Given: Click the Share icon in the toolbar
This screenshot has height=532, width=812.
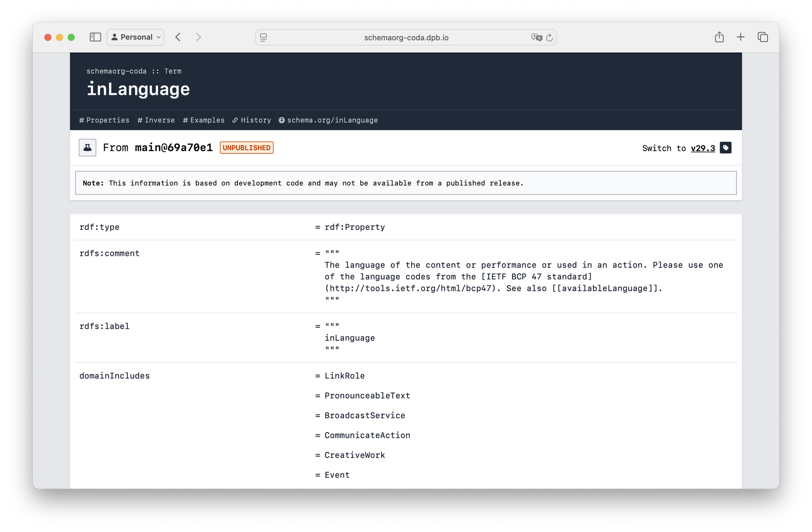Looking at the screenshot, I should point(719,36).
